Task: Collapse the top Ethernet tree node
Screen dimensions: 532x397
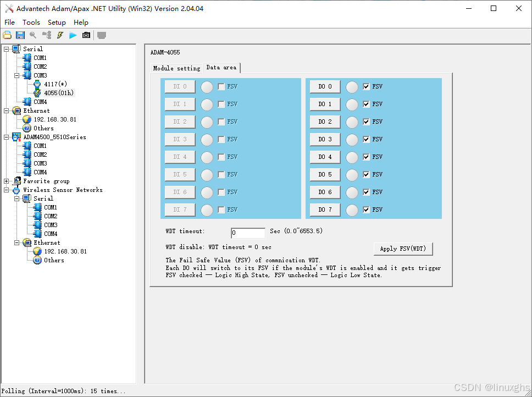Action: 7,111
